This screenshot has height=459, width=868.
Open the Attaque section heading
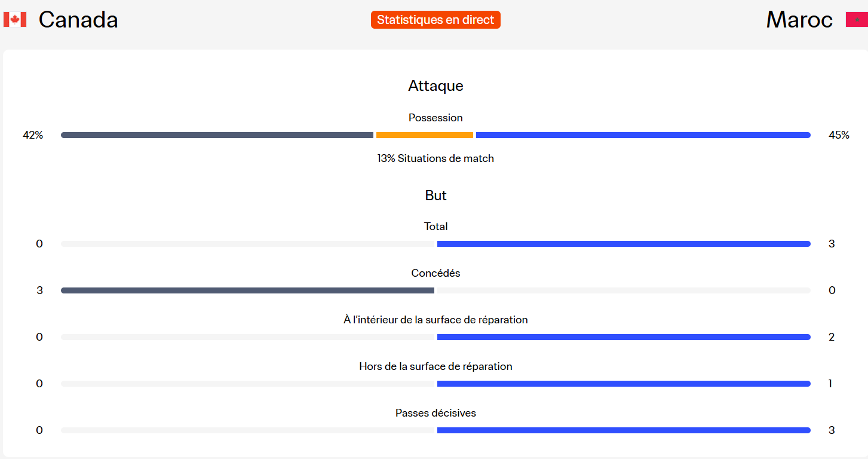(x=435, y=85)
